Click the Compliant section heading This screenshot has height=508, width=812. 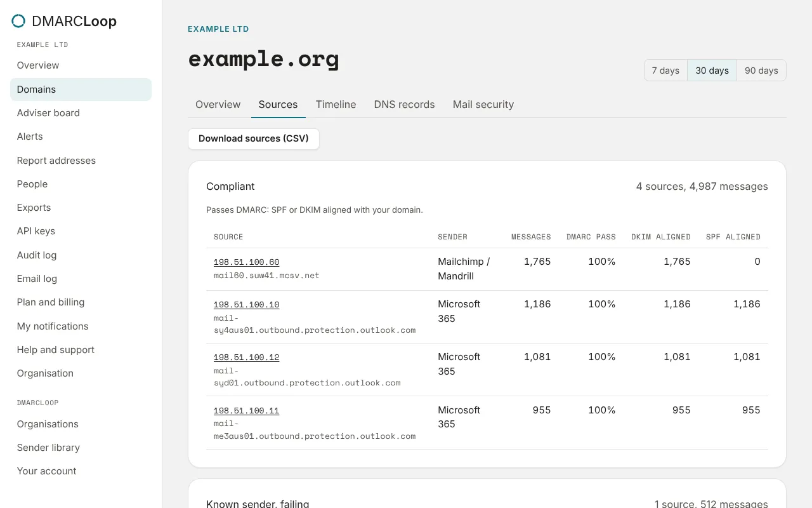tap(230, 187)
